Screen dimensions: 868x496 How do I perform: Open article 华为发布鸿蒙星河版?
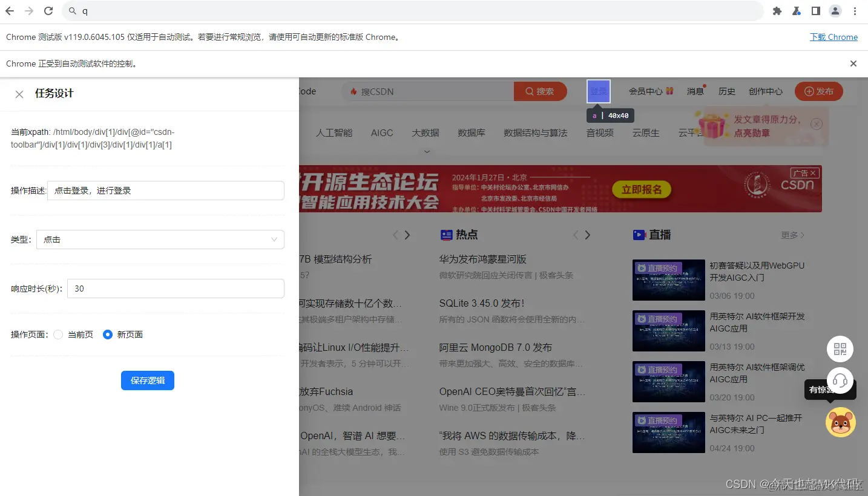483,259
